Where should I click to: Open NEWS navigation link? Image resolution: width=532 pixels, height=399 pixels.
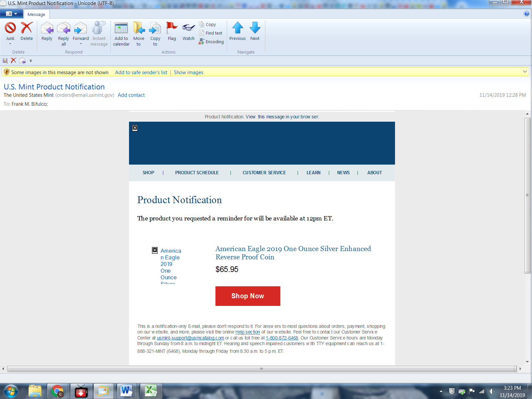click(343, 173)
